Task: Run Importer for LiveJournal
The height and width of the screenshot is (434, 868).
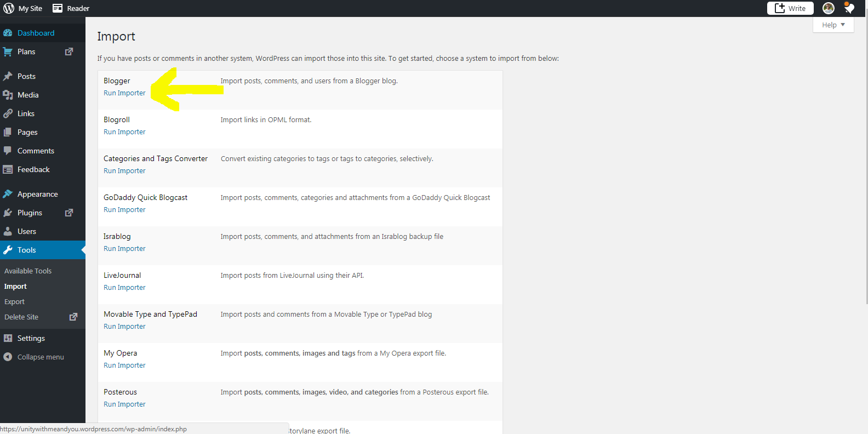Action: tap(124, 288)
